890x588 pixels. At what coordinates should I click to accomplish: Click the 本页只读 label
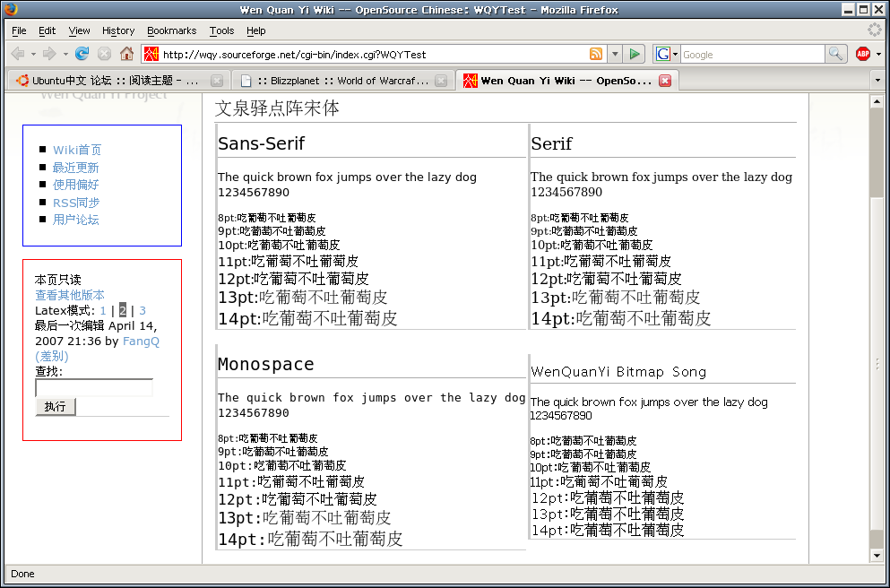pyautogui.click(x=58, y=280)
